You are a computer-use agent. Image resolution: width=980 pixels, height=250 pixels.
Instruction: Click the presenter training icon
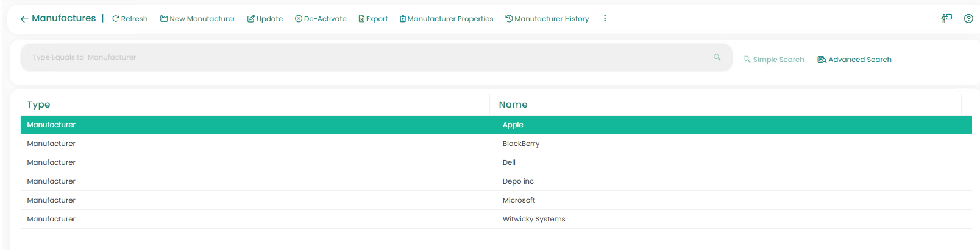click(x=946, y=18)
